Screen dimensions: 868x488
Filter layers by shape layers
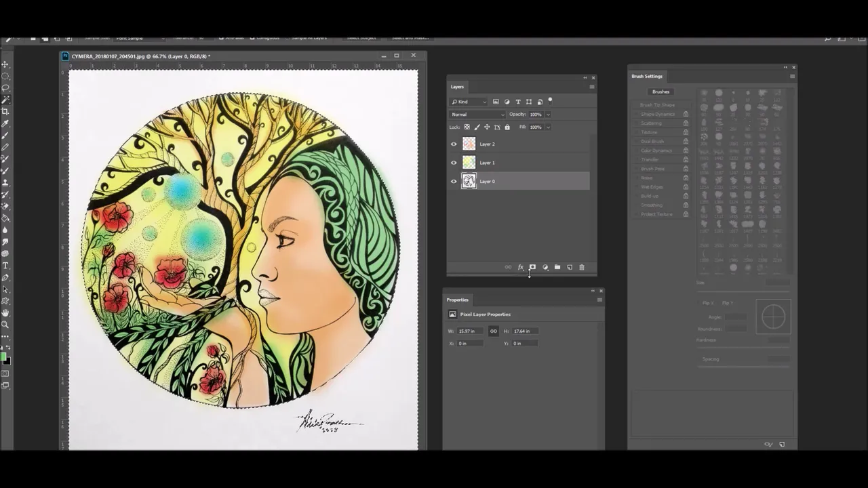point(529,102)
